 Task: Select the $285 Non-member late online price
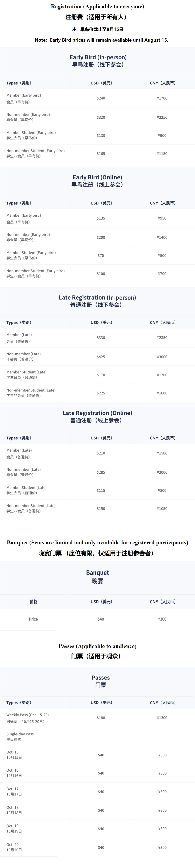tap(101, 472)
